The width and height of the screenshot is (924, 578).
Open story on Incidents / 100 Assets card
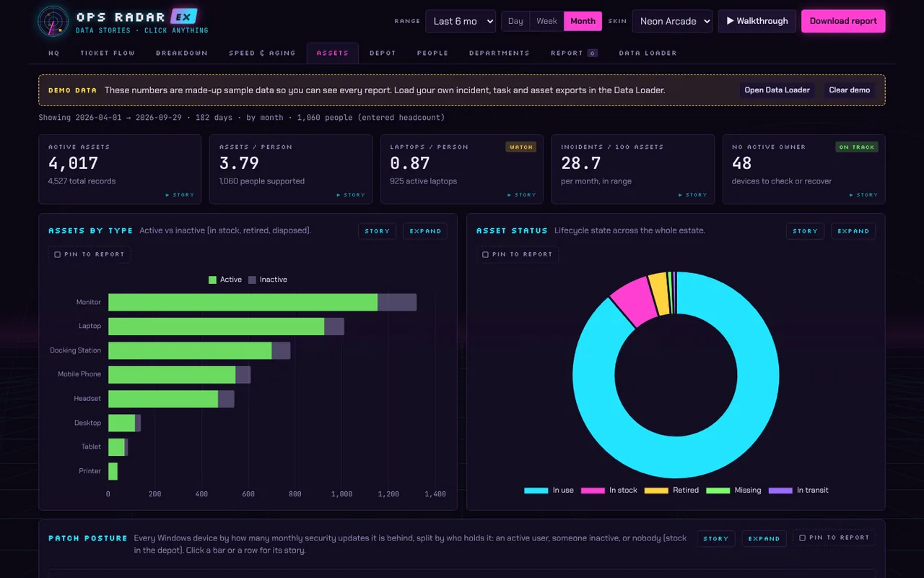[x=693, y=195]
